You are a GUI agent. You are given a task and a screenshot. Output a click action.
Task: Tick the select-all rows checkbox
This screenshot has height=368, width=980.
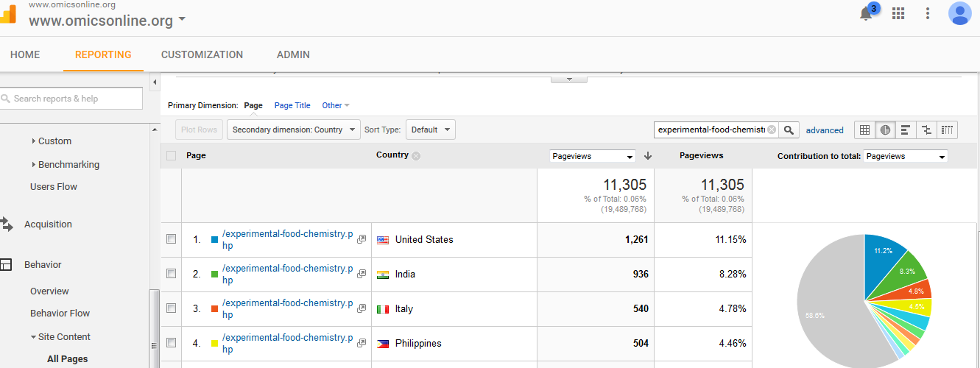(x=172, y=156)
